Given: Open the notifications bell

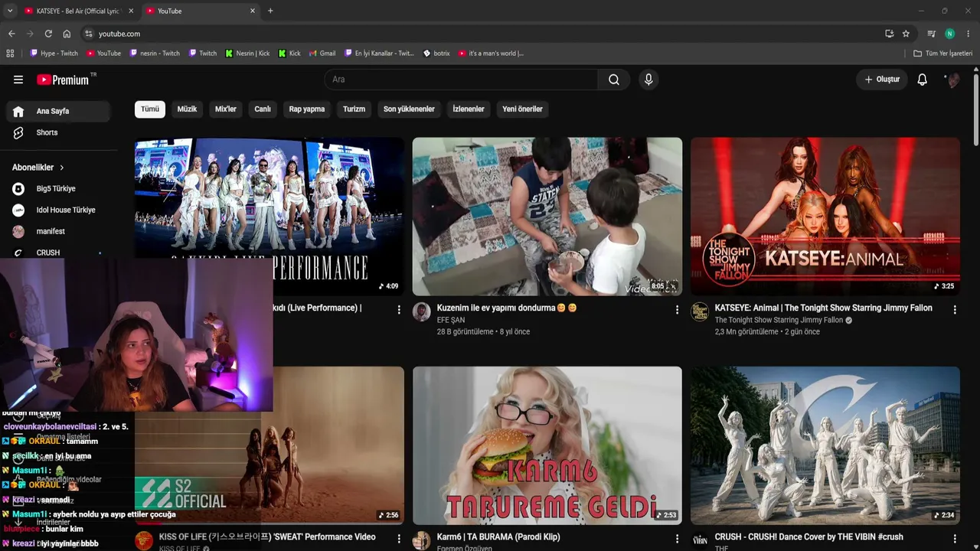Looking at the screenshot, I should coord(923,80).
